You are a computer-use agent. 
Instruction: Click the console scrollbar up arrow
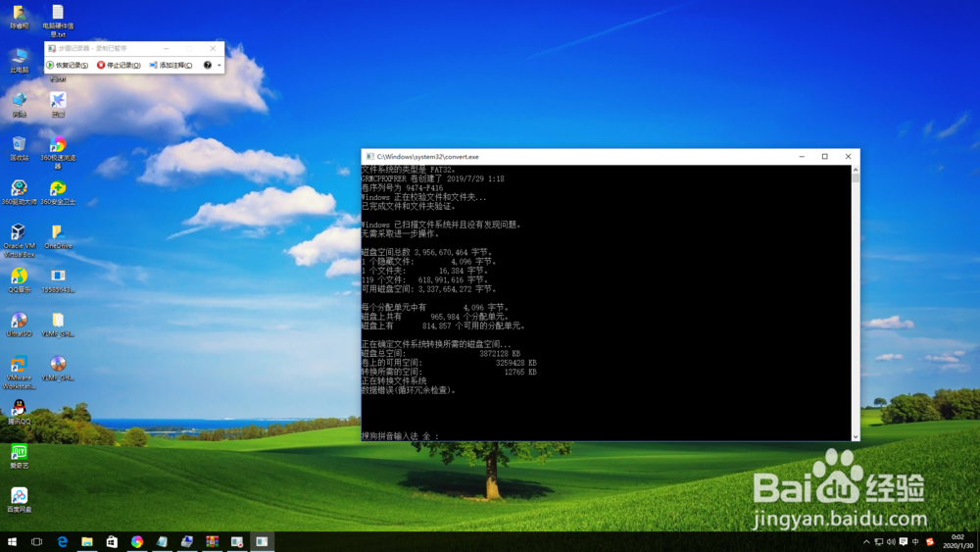click(855, 170)
